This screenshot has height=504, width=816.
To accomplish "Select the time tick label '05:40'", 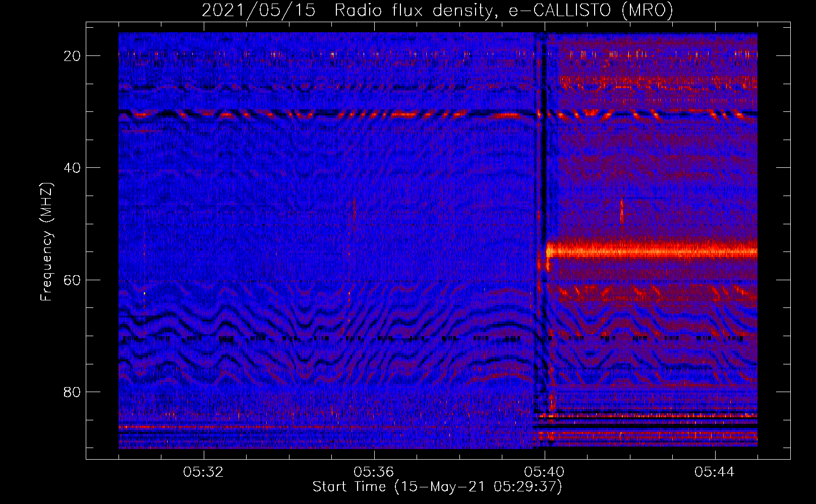I will tap(544, 472).
